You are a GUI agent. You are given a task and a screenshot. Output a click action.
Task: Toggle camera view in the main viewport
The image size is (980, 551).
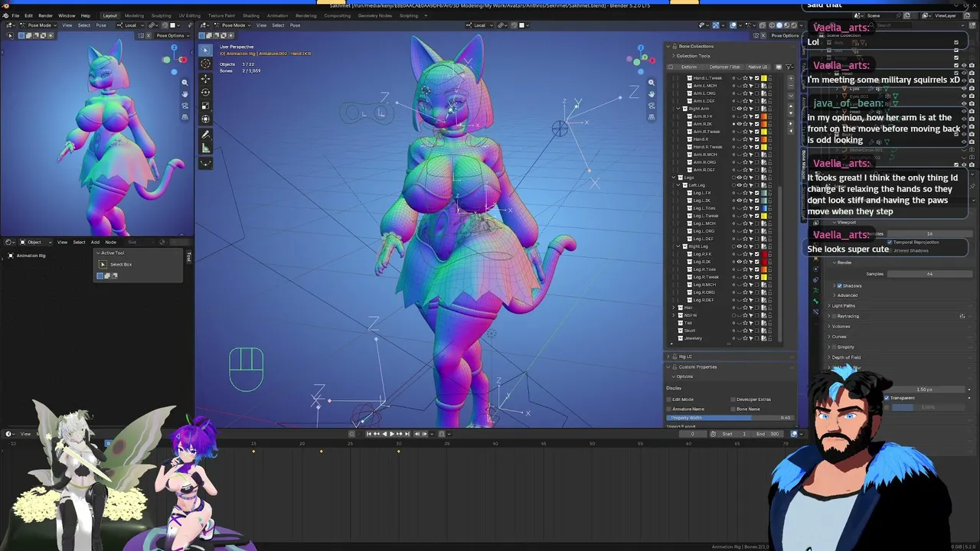click(651, 106)
